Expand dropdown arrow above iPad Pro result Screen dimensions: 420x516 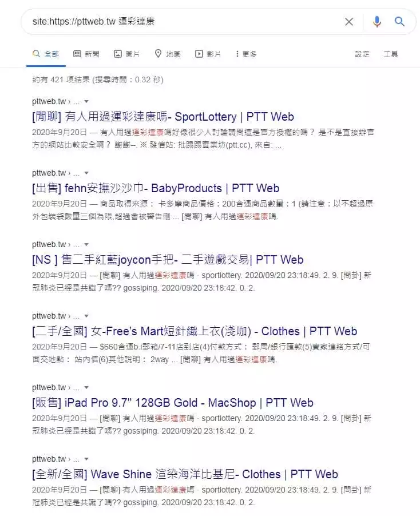coord(86,387)
